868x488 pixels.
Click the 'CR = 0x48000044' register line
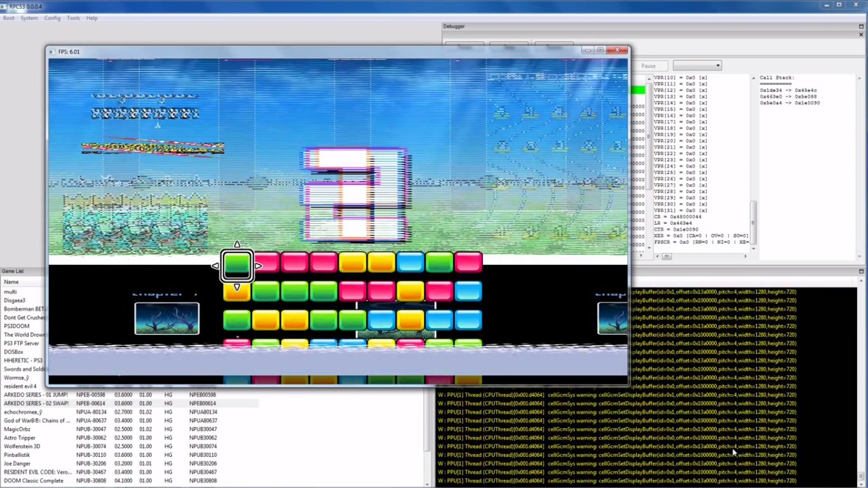pyautogui.click(x=677, y=217)
